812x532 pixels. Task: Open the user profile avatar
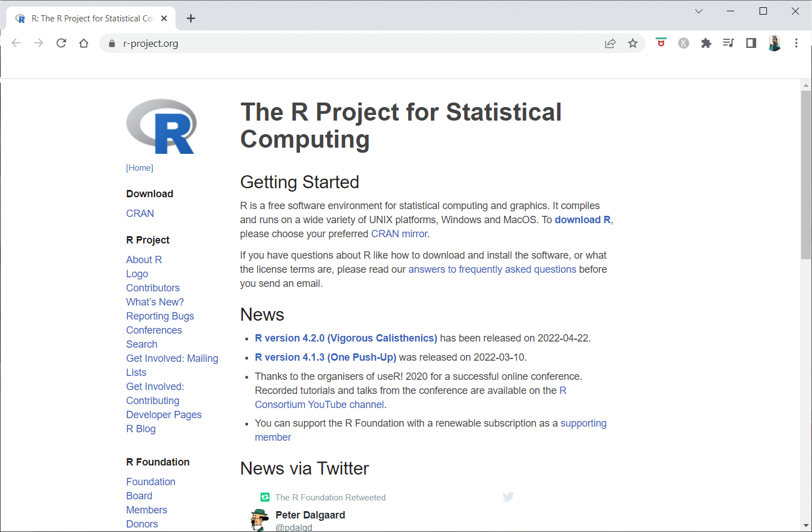pos(774,43)
